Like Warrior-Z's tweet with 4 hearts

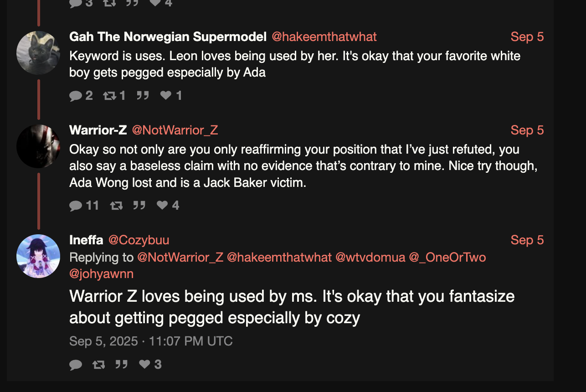coord(162,206)
